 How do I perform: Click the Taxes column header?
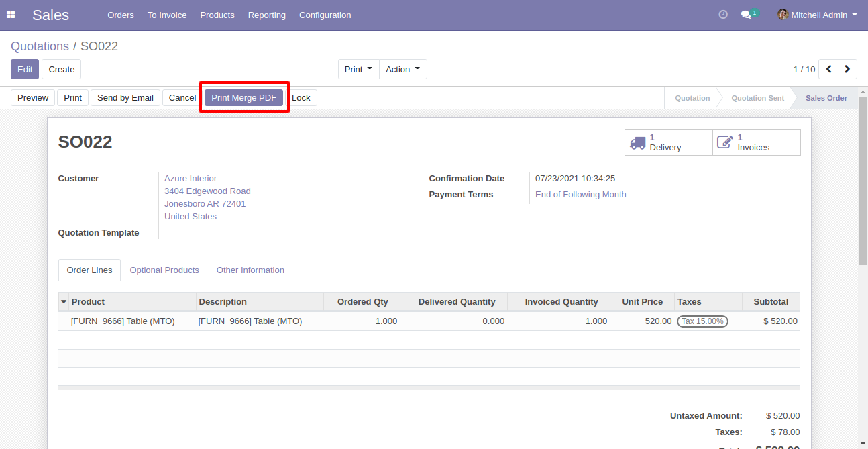point(708,302)
